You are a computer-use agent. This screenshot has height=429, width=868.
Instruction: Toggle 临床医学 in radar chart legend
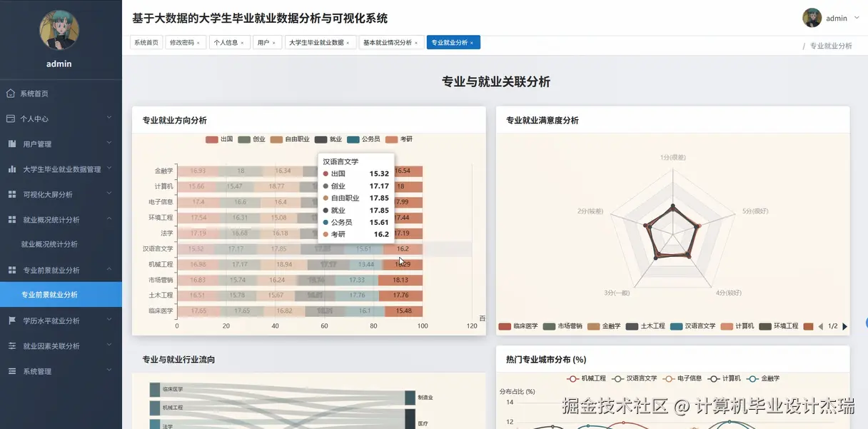pos(518,326)
